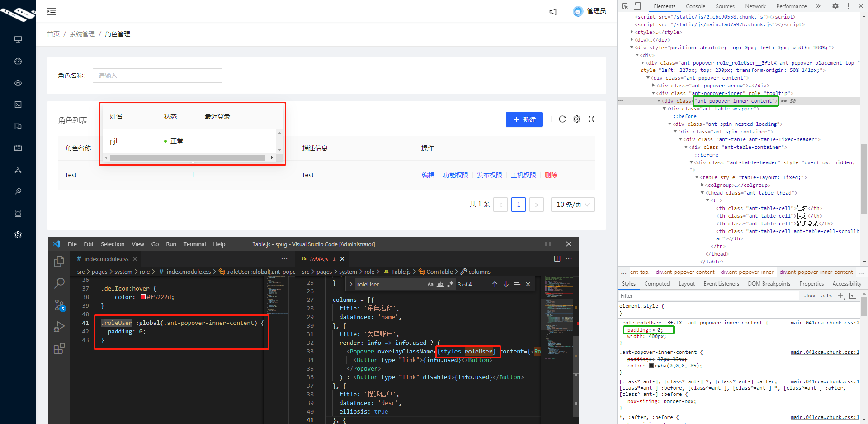
Task: Open the deployment nodes icon in the left sidebar
Action: tap(18, 170)
